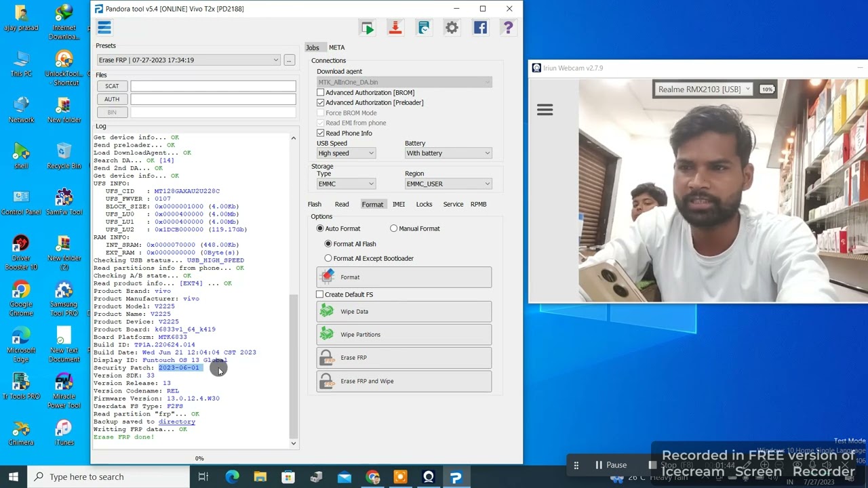868x488 pixels.
Task: Open the backup directory link in log
Action: [176, 422]
